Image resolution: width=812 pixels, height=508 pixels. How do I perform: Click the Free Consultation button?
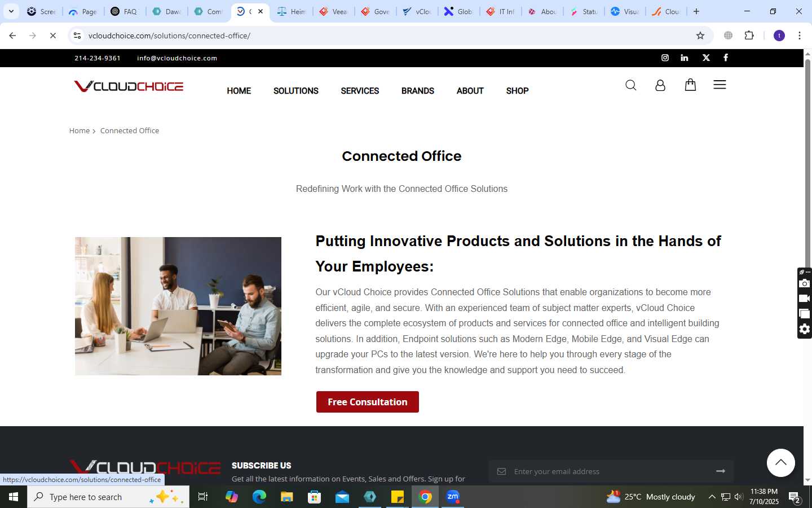coord(368,402)
